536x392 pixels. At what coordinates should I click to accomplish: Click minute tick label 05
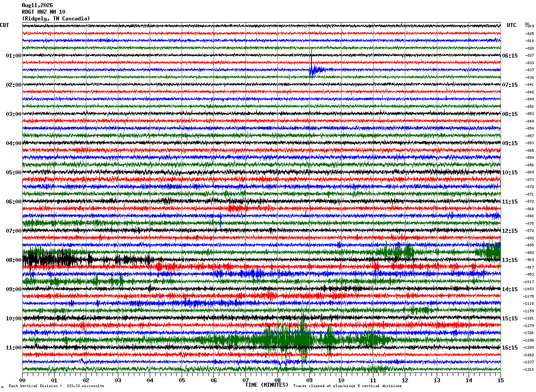[182, 380]
